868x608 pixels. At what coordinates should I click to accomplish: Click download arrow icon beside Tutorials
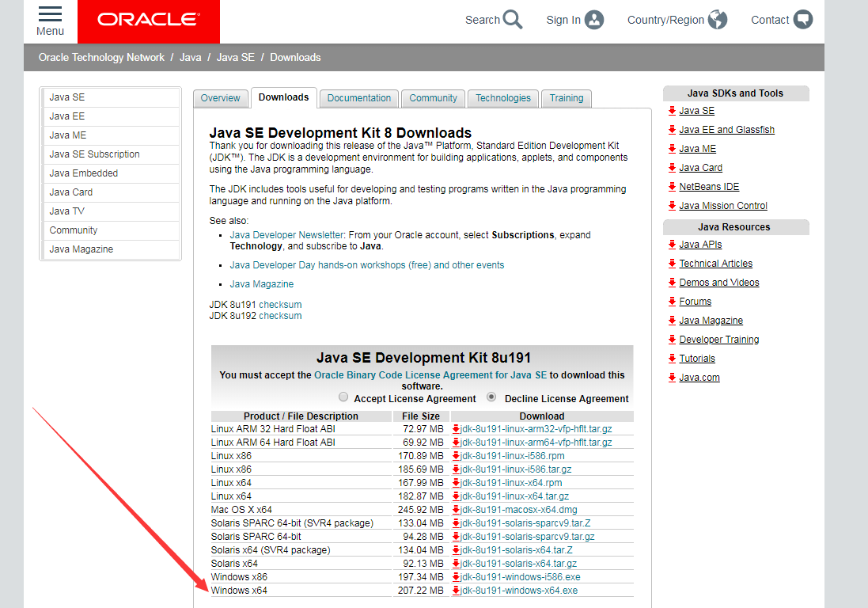click(x=672, y=359)
